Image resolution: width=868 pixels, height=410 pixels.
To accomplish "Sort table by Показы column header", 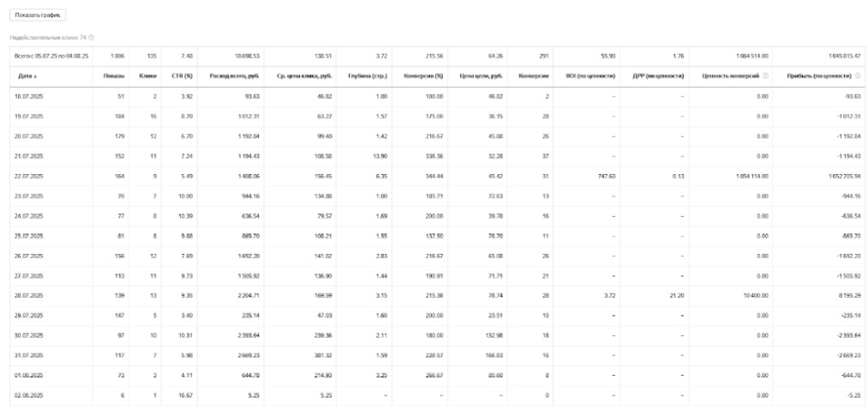I will click(113, 75).
